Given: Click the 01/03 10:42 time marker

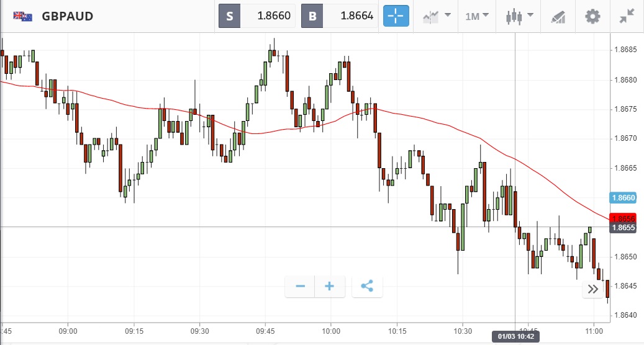Looking at the screenshot, I should [515, 336].
